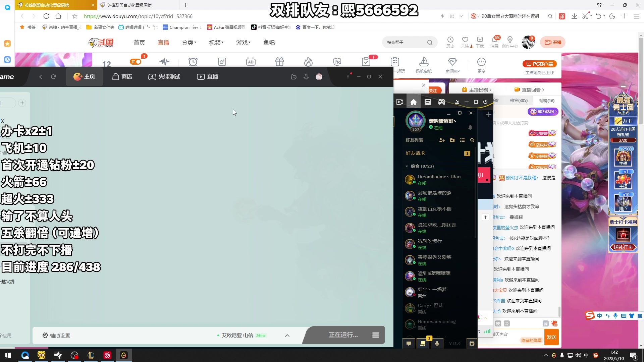644x362 pixels.
Task: Open Douyu 直播 menu item
Action: [x=163, y=43]
